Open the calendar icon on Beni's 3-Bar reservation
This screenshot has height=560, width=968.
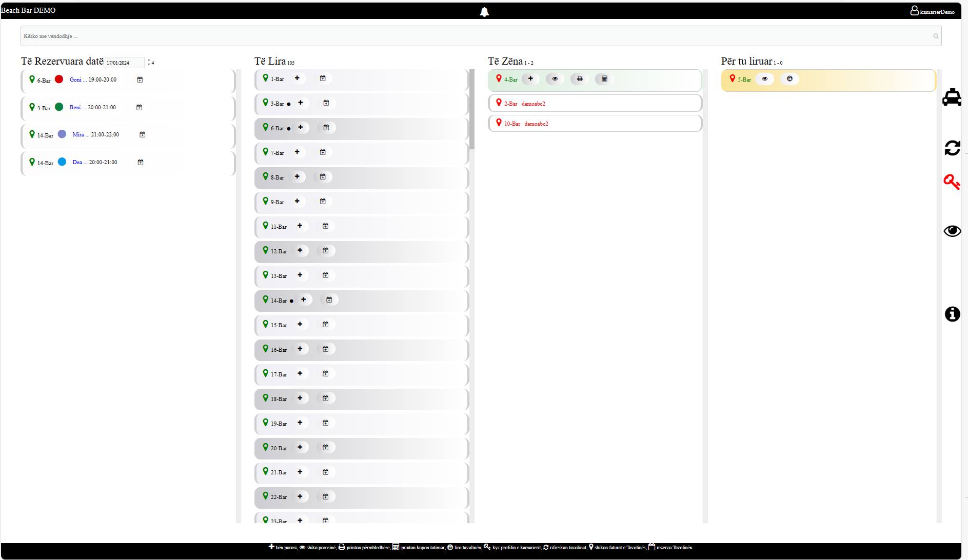click(139, 108)
